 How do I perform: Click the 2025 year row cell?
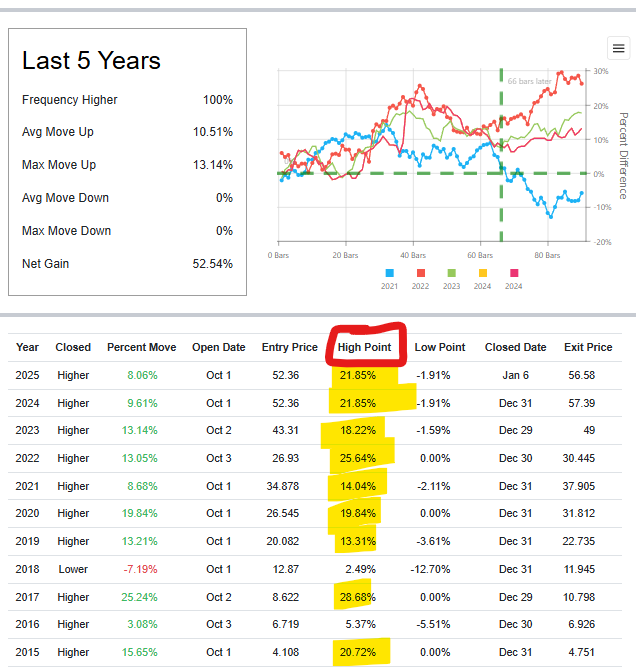[x=27, y=375]
